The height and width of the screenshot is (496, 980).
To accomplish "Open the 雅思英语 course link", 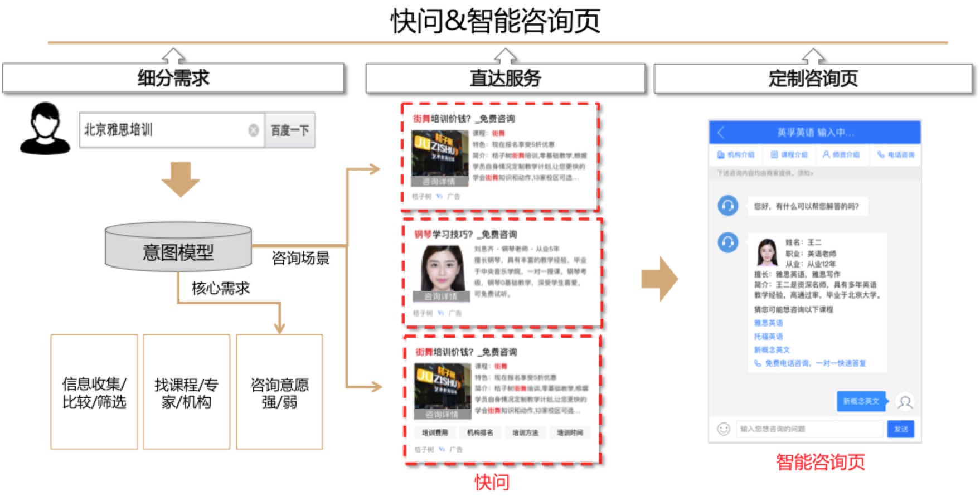I will point(768,323).
